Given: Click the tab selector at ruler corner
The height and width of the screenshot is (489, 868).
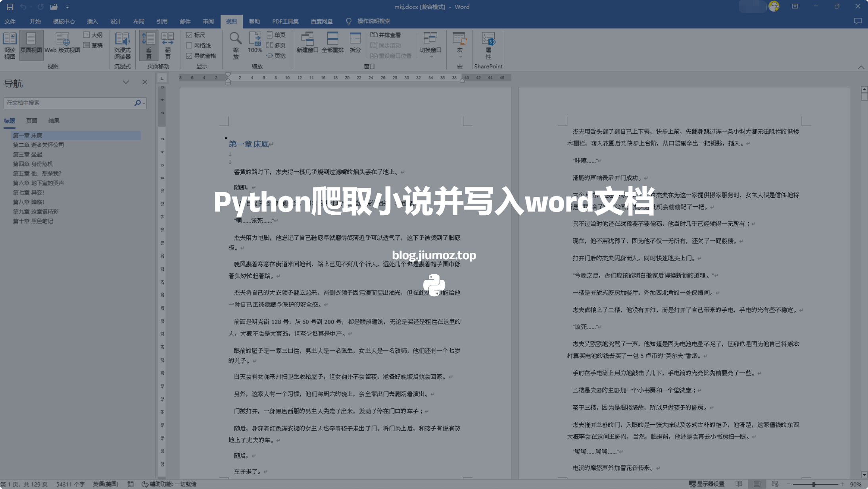Looking at the screenshot, I should [x=162, y=78].
